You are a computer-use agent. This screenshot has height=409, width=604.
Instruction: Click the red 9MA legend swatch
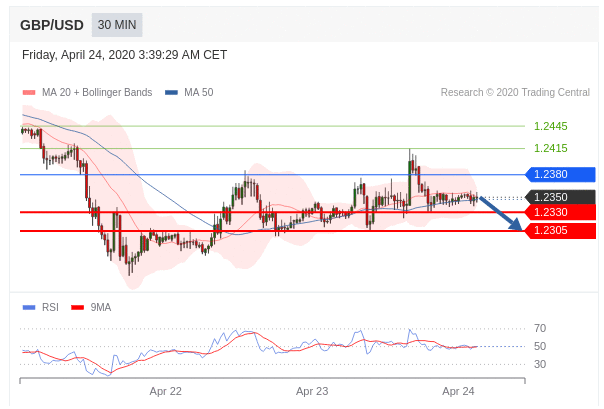[77, 307]
